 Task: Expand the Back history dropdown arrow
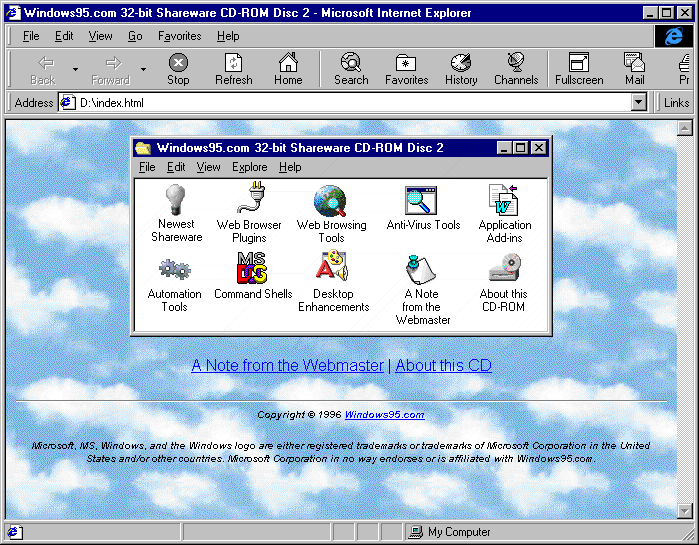[x=75, y=69]
